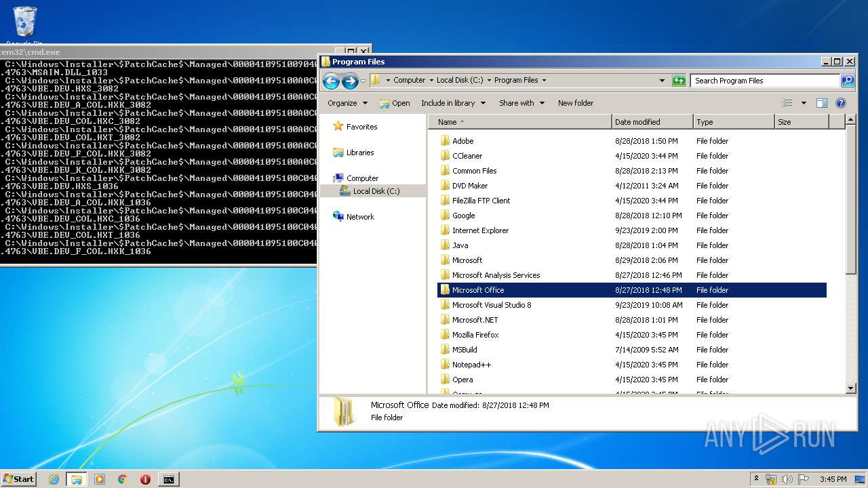Select the Microsoft.NET folder
The height and width of the screenshot is (488, 868).
click(475, 320)
